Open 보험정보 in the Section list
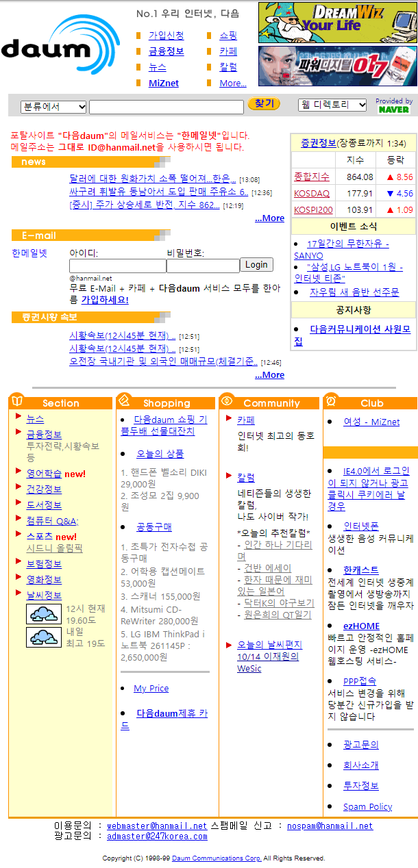 point(44,564)
